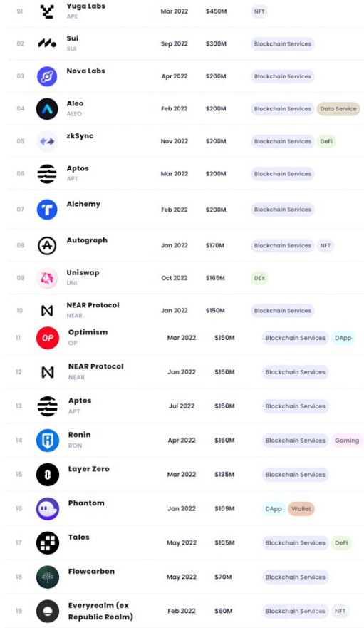Open Layer Zero project link
The image size is (364, 628).
tap(88, 469)
